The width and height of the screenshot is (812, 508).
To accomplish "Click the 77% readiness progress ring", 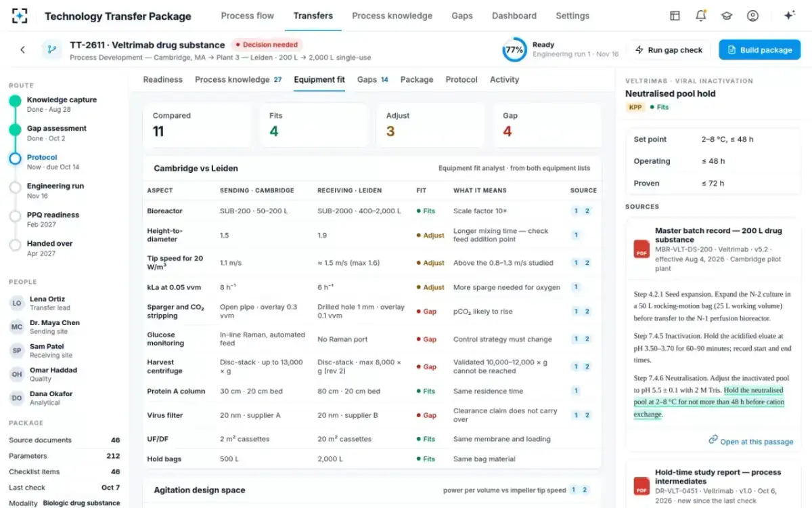I will [x=514, y=49].
